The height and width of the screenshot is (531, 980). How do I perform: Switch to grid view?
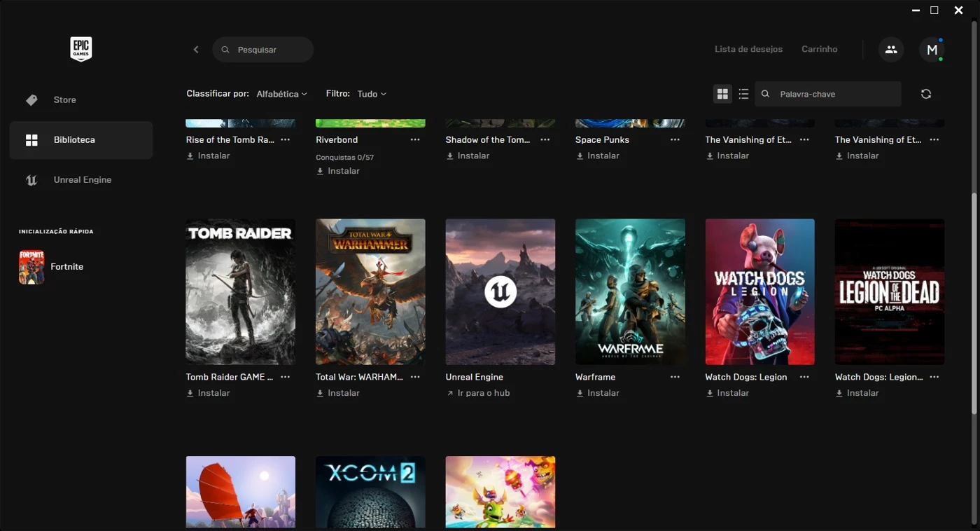(x=722, y=94)
